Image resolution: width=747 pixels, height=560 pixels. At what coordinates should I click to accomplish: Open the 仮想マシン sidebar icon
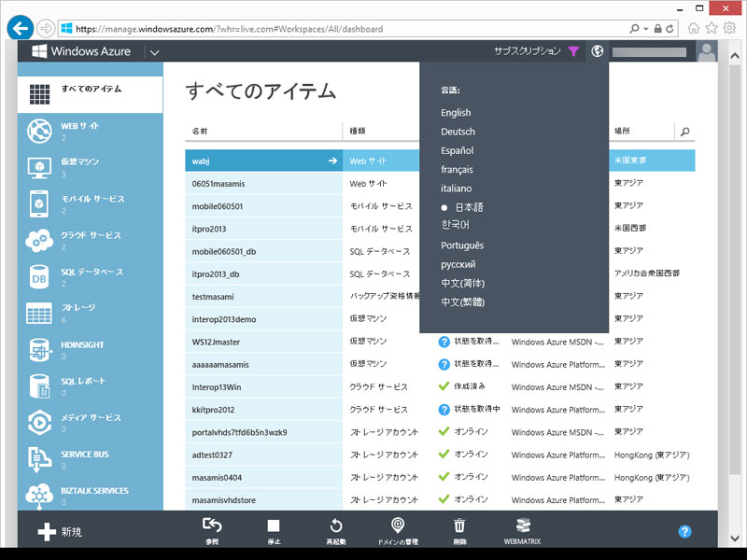tap(39, 168)
